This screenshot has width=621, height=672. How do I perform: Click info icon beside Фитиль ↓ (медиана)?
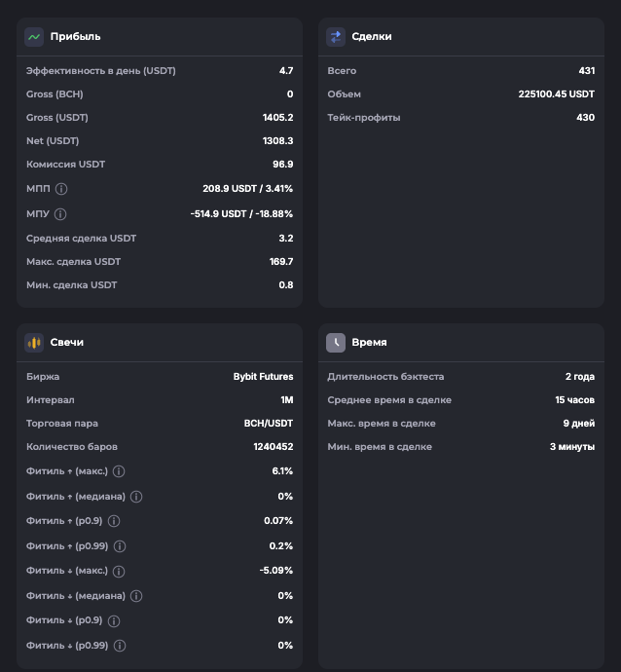pos(136,596)
